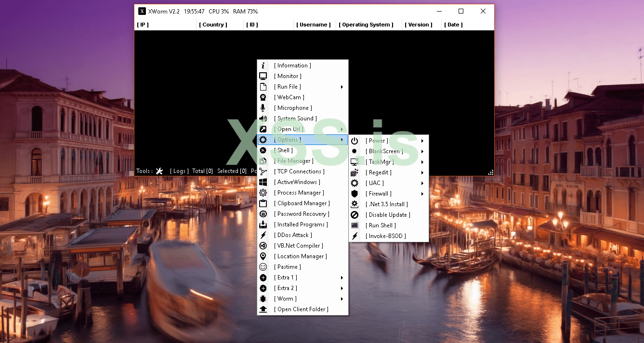This screenshot has height=343, width=644.
Task: Choose the Microphone icon entry
Action: coord(263,108)
